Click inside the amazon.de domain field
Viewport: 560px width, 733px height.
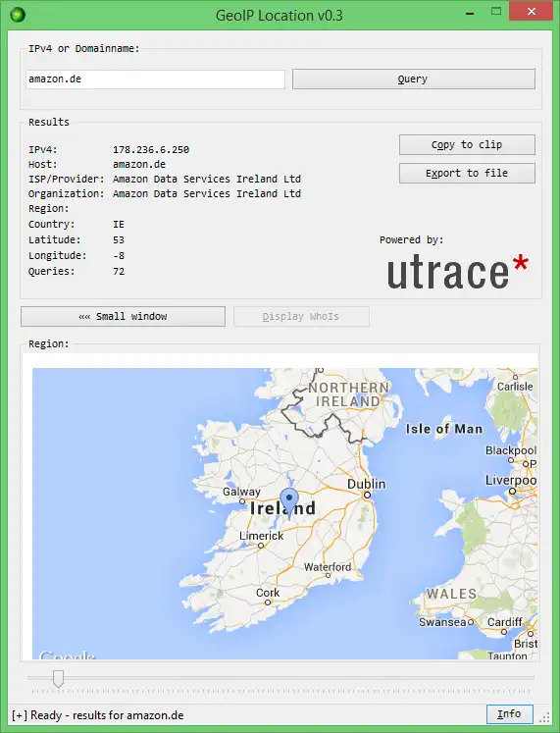156,79
